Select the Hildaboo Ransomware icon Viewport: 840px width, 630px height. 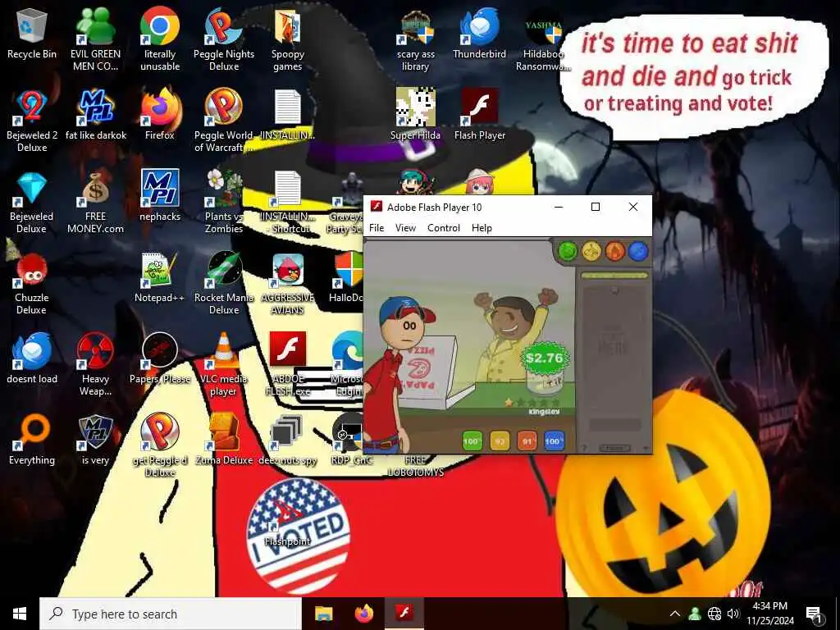(x=543, y=39)
